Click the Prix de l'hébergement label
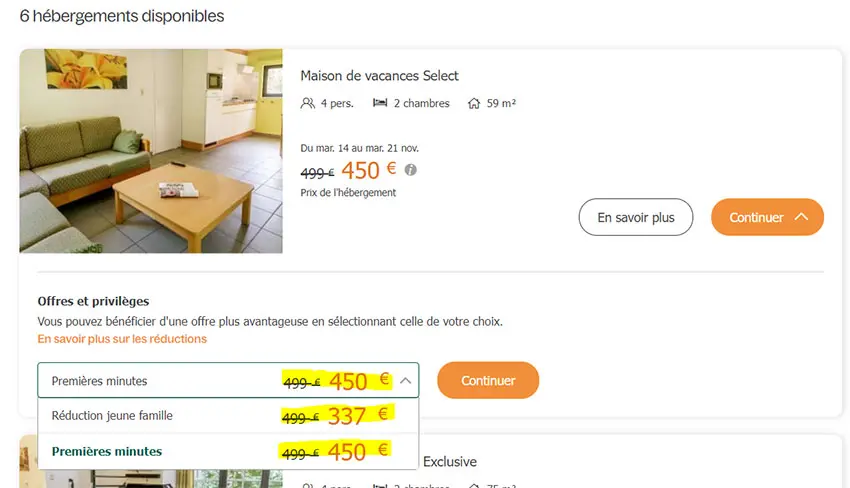This screenshot has height=488, width=850. coord(348,192)
